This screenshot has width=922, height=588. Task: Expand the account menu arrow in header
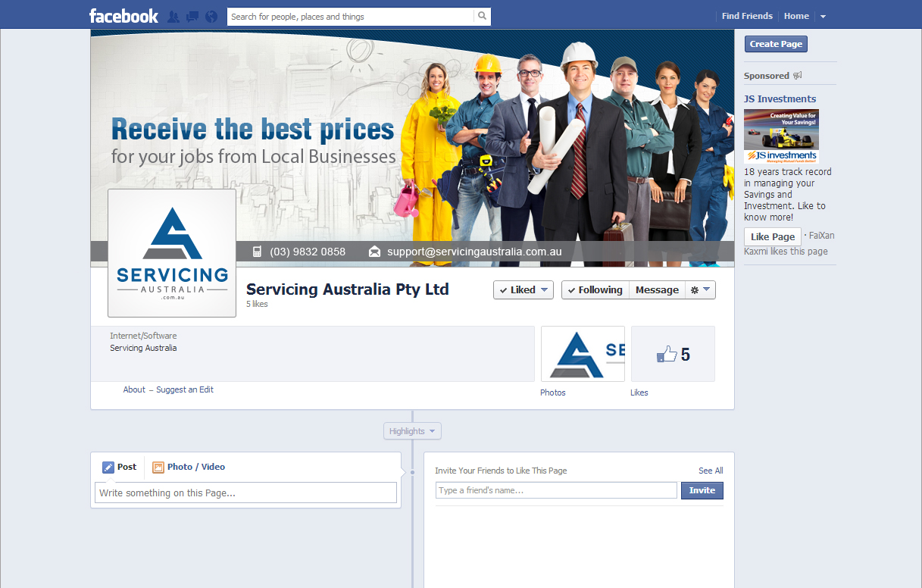click(824, 17)
